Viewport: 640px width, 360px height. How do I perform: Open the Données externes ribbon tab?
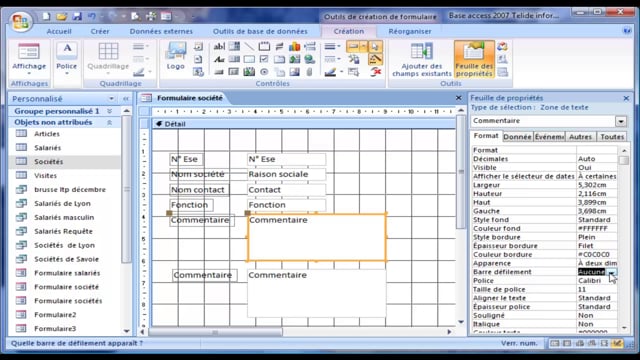tap(161, 31)
